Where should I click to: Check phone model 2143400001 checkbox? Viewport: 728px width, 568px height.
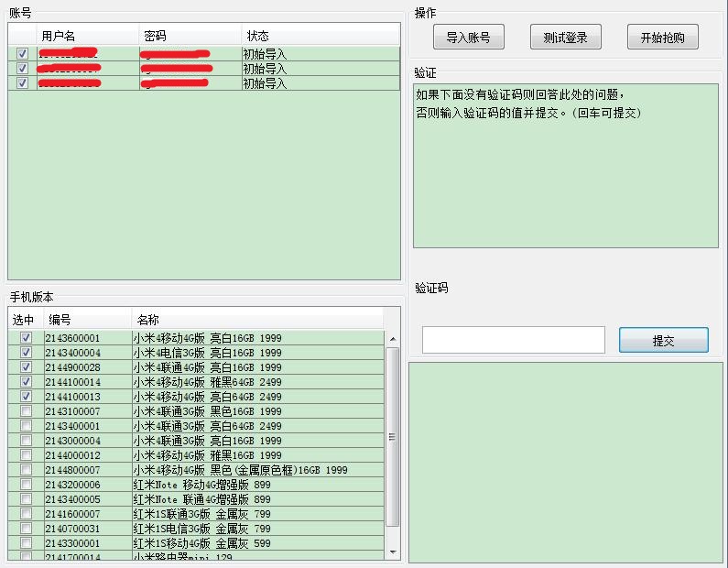[26, 425]
